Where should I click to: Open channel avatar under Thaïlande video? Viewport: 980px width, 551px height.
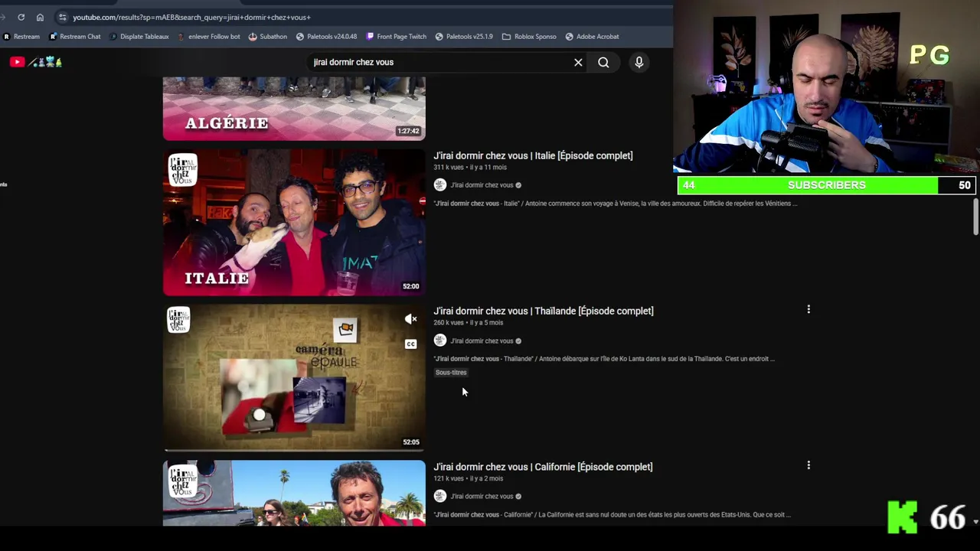click(440, 341)
